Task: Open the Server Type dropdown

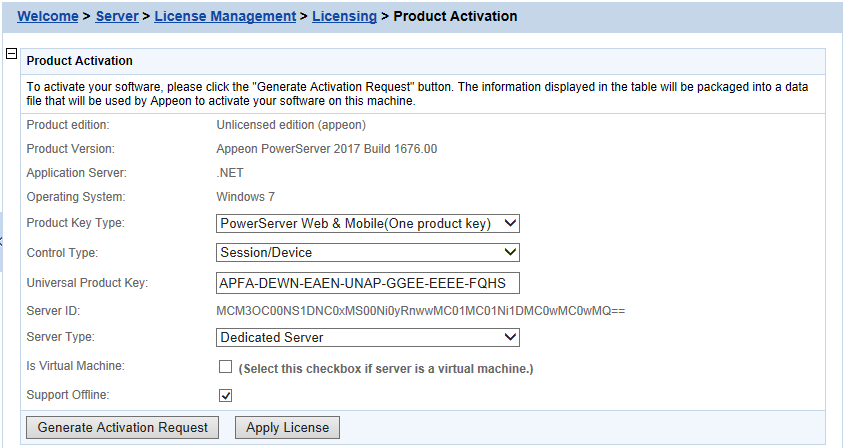Action: click(x=367, y=337)
